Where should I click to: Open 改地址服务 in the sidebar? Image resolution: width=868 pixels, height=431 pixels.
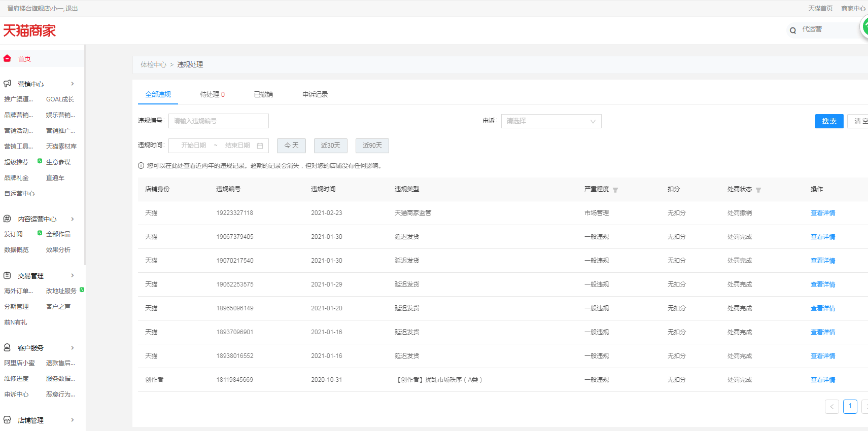coord(61,291)
